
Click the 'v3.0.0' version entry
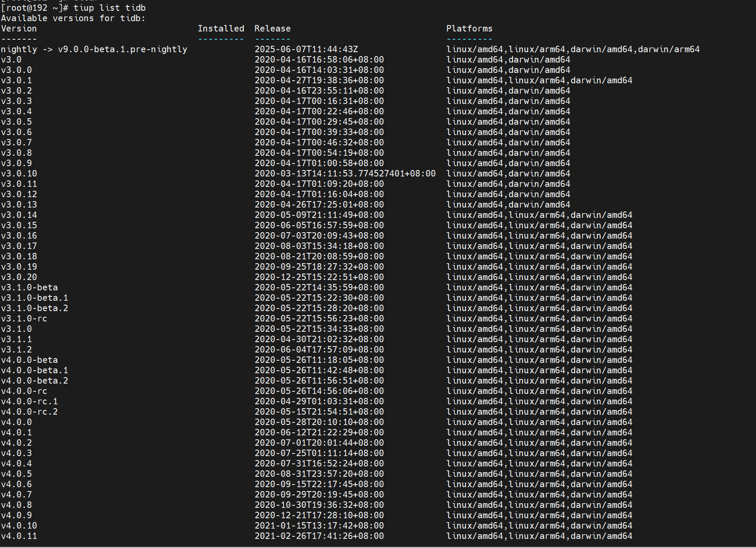tap(16, 70)
